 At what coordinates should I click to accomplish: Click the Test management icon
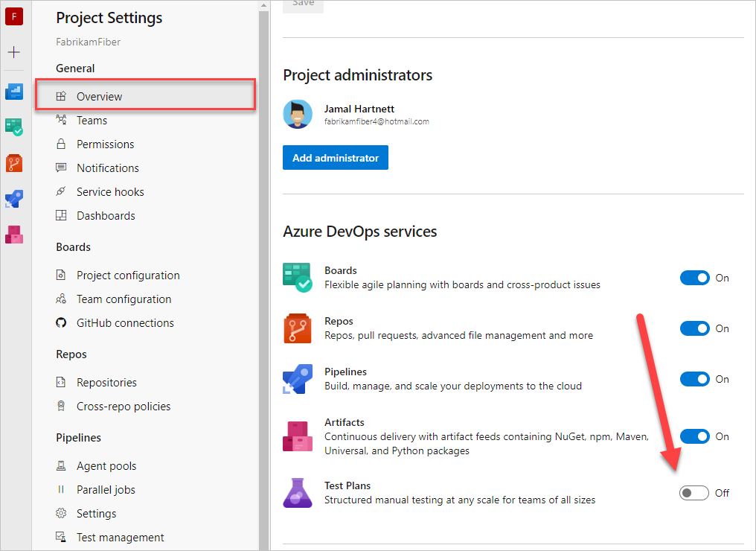61,537
